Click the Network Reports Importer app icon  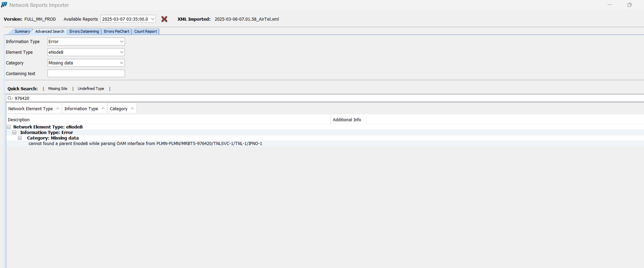click(4, 5)
